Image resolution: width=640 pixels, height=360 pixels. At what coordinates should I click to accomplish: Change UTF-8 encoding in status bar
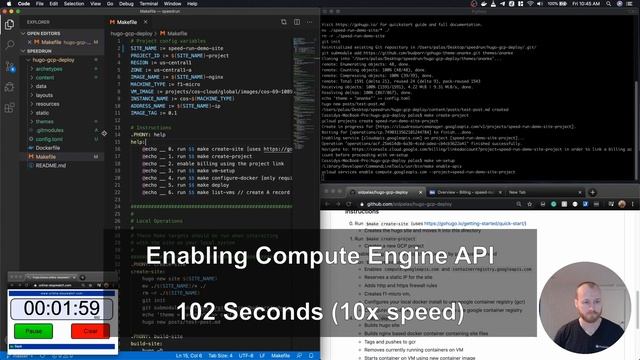tap(246, 356)
